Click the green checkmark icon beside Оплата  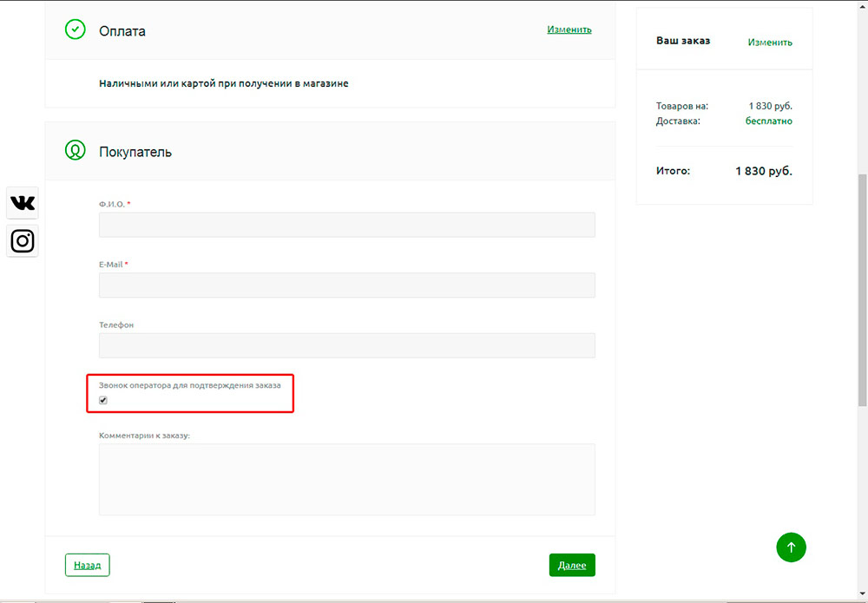[x=76, y=29]
